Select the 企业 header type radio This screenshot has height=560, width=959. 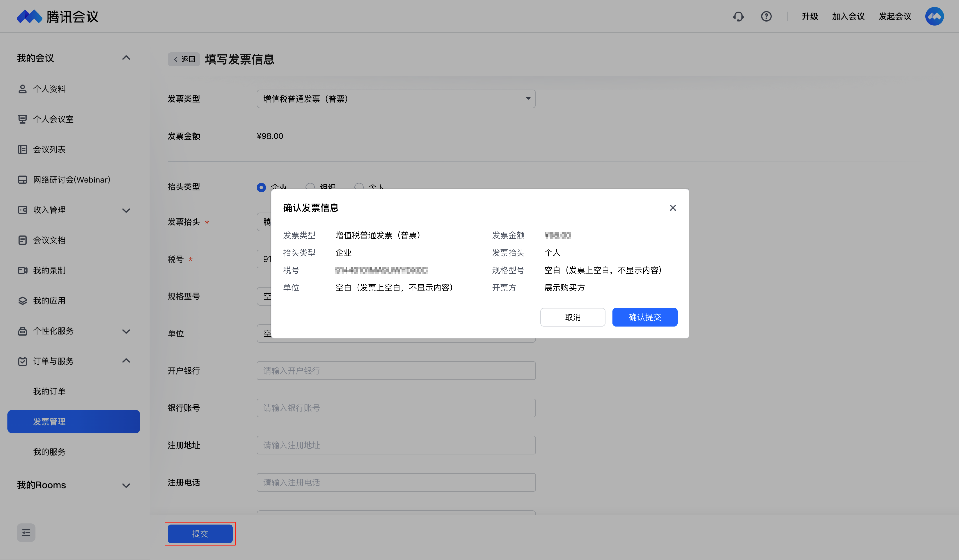coord(261,187)
